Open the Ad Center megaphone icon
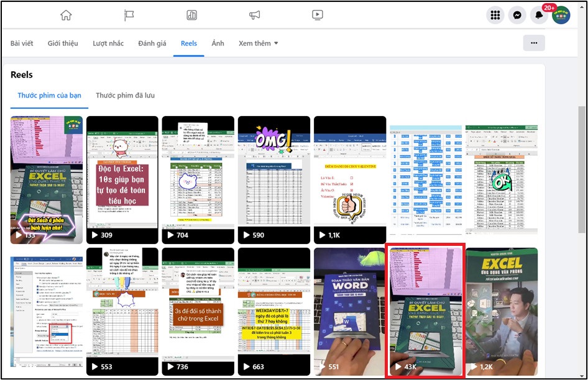This screenshot has width=588, height=380. tap(255, 15)
